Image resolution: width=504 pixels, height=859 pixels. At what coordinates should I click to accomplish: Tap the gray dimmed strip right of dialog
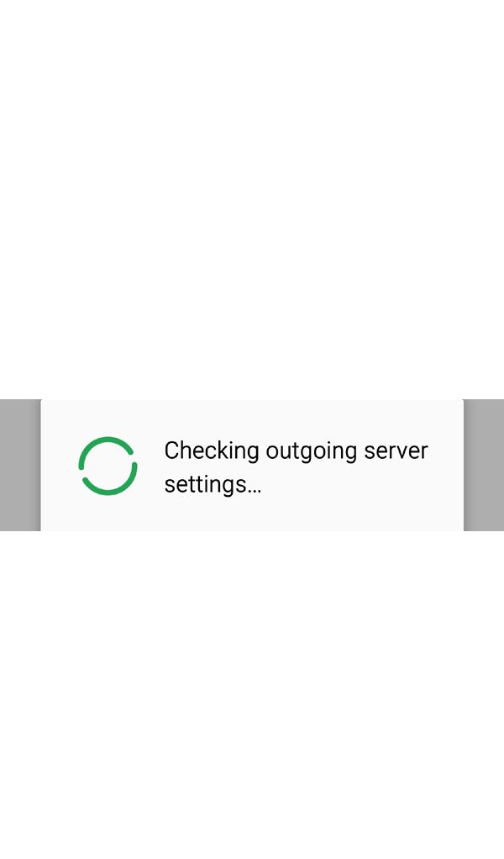tap(484, 465)
